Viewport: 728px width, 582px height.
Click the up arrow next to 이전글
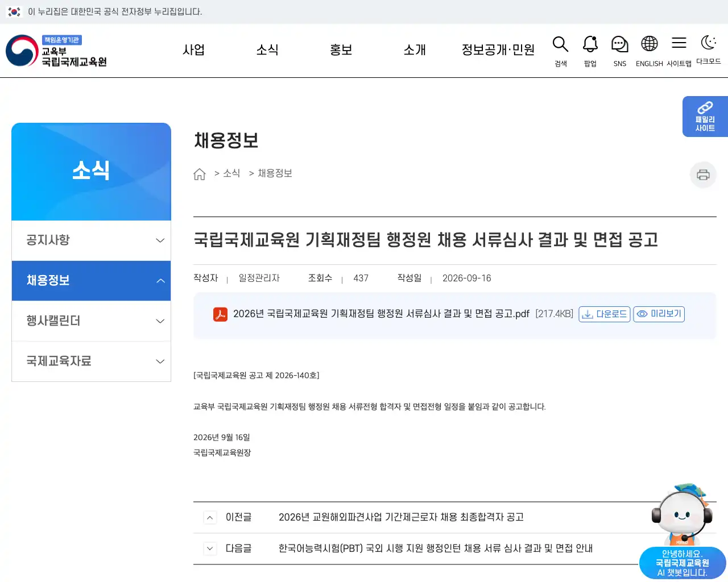tap(210, 517)
